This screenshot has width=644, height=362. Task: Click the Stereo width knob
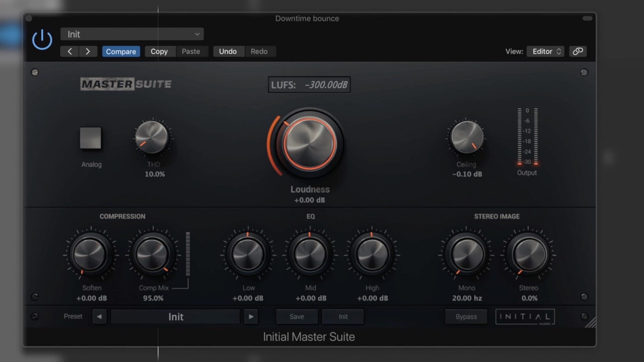tap(529, 254)
